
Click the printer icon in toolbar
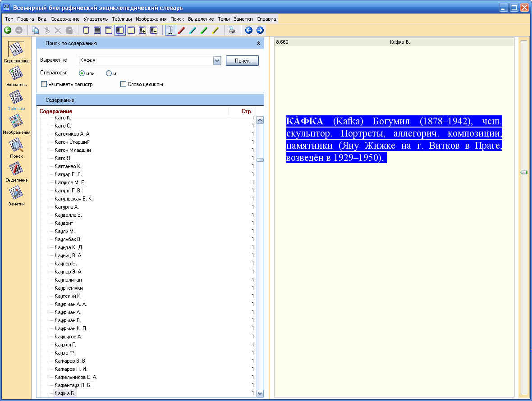click(232, 30)
